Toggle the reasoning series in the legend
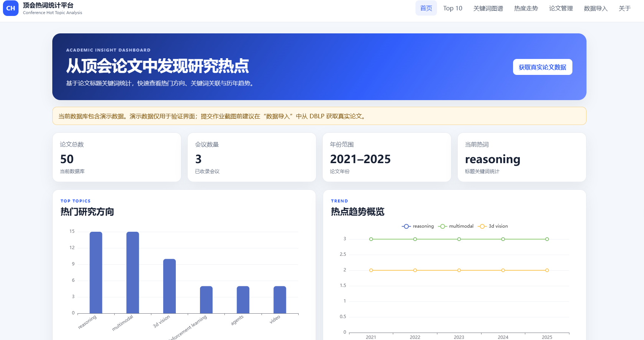 [418, 226]
